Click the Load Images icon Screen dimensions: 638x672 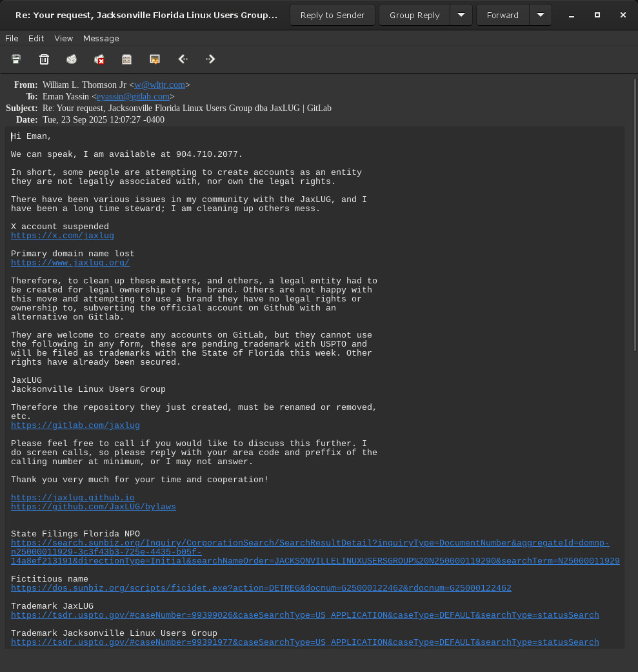click(x=155, y=59)
